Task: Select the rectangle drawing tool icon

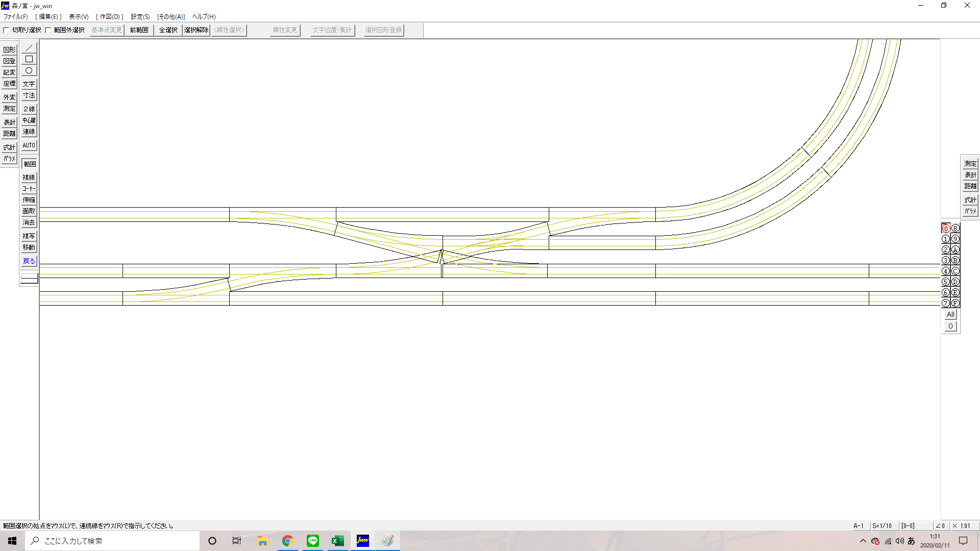Action: pos(29,59)
